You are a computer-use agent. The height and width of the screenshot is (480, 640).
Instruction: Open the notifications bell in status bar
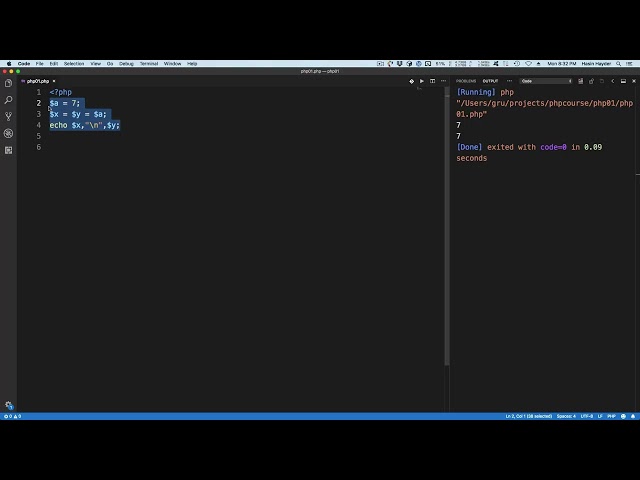(x=633, y=416)
